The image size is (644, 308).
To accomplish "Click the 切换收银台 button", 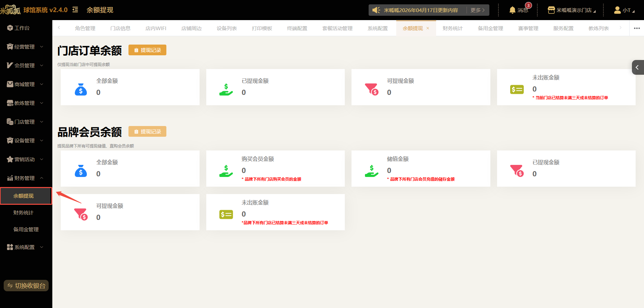I will pyautogui.click(x=26, y=286).
